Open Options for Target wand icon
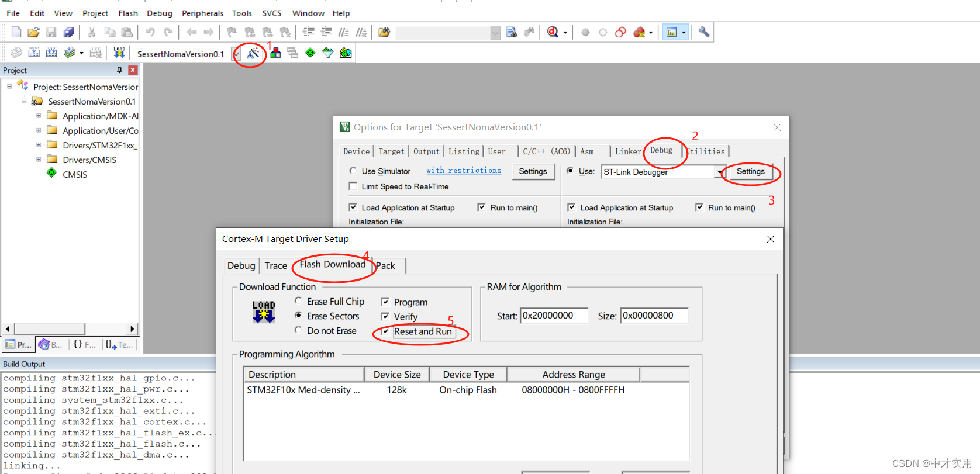Image resolution: width=980 pixels, height=474 pixels. point(253,53)
